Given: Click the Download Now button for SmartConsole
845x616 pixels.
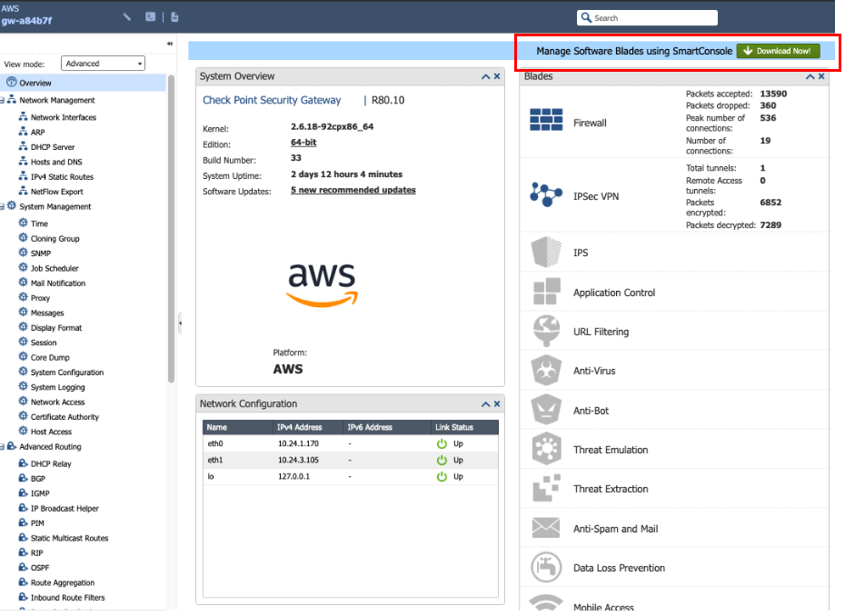Looking at the screenshot, I should [x=778, y=51].
